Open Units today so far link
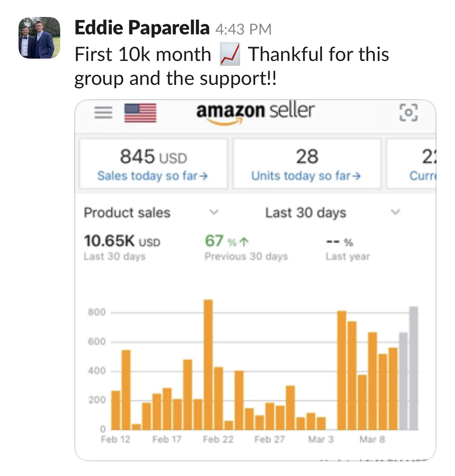The height and width of the screenshot is (476, 455). point(306,176)
